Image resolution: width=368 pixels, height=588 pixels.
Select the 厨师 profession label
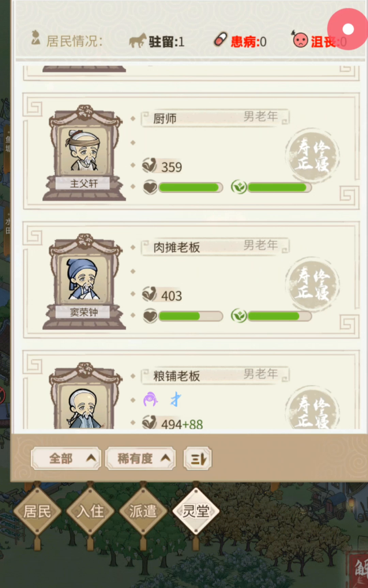tap(165, 119)
